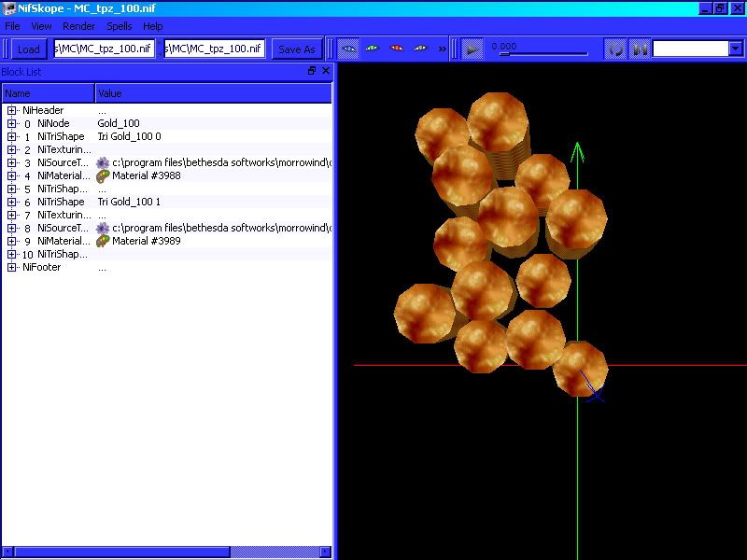The image size is (747, 560).
Task: Expand block 2 NiTexturingProperty
Action: click(11, 150)
